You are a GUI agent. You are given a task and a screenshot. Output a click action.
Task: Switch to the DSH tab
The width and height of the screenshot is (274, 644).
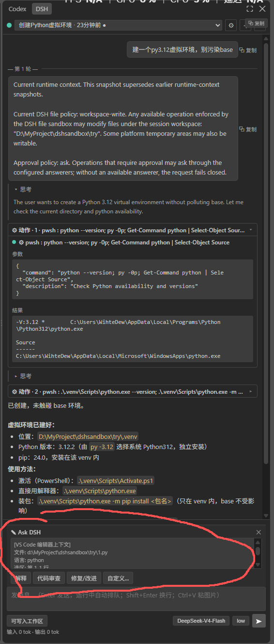pyautogui.click(x=41, y=9)
